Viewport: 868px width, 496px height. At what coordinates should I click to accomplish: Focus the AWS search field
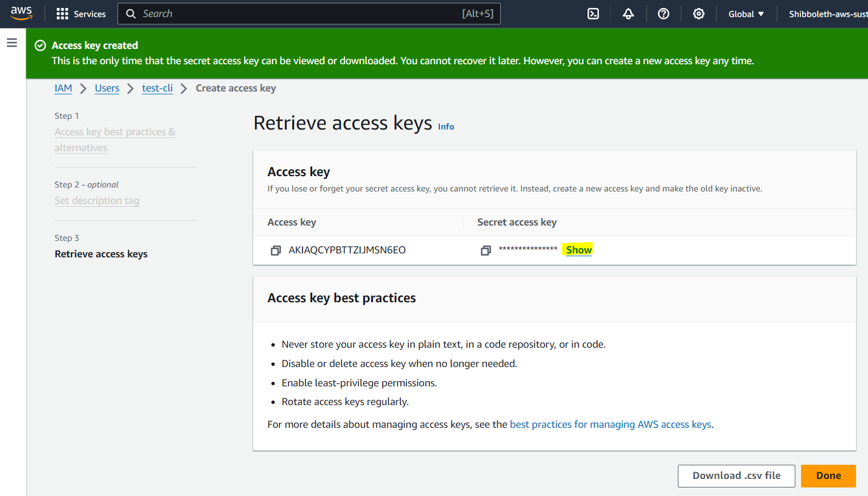(x=309, y=14)
